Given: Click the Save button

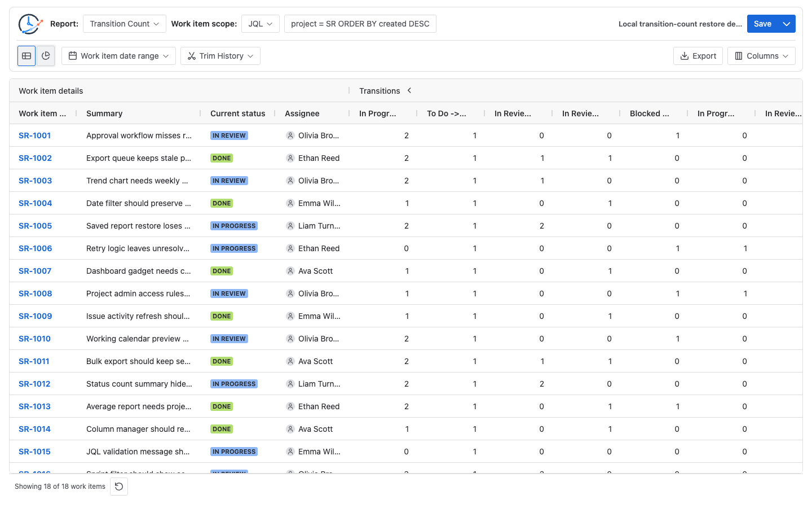Looking at the screenshot, I should pos(762,24).
